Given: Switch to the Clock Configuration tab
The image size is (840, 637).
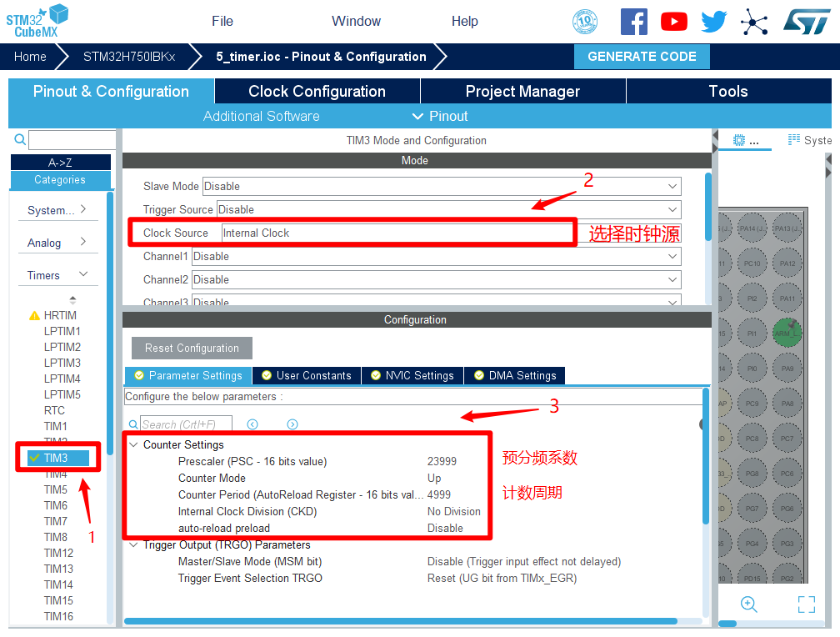Looking at the screenshot, I should (x=317, y=92).
